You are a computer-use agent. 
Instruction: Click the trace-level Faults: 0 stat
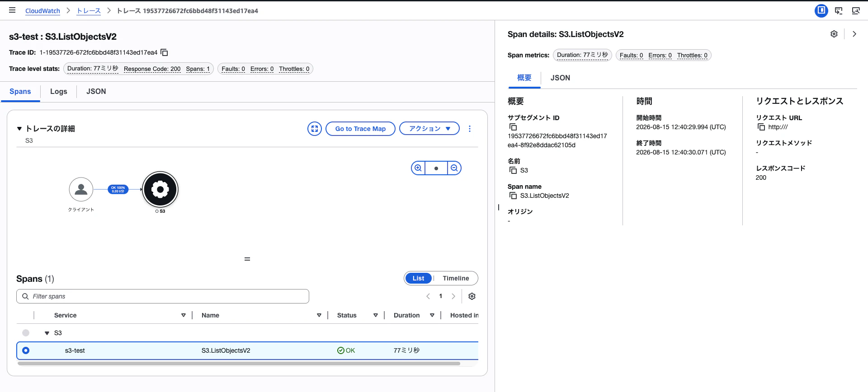(x=233, y=69)
